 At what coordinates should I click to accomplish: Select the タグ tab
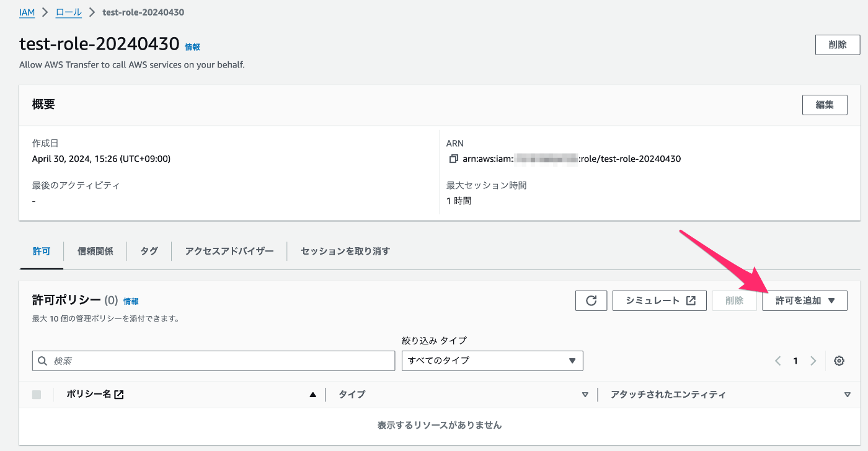click(149, 252)
